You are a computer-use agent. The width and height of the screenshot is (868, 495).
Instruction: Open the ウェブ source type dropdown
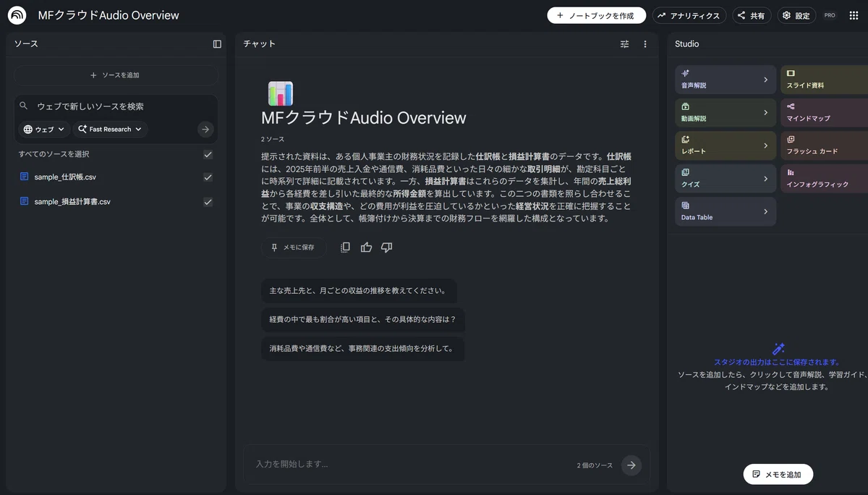[x=43, y=130]
